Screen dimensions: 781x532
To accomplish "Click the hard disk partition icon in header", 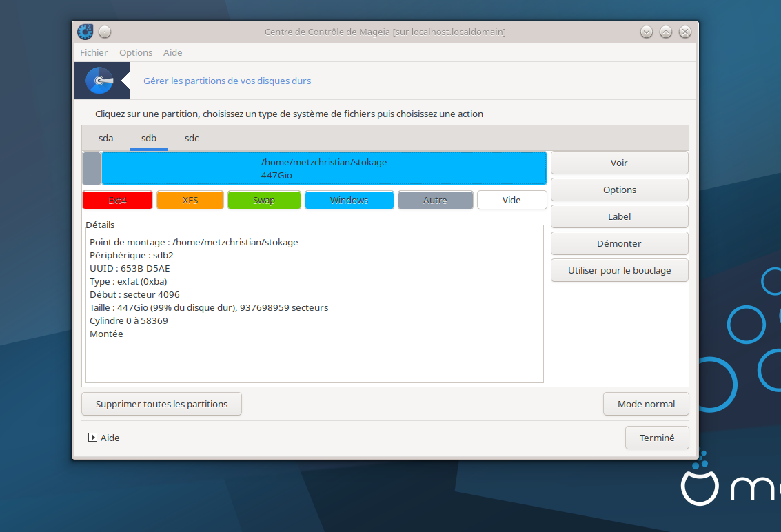I will 100,81.
